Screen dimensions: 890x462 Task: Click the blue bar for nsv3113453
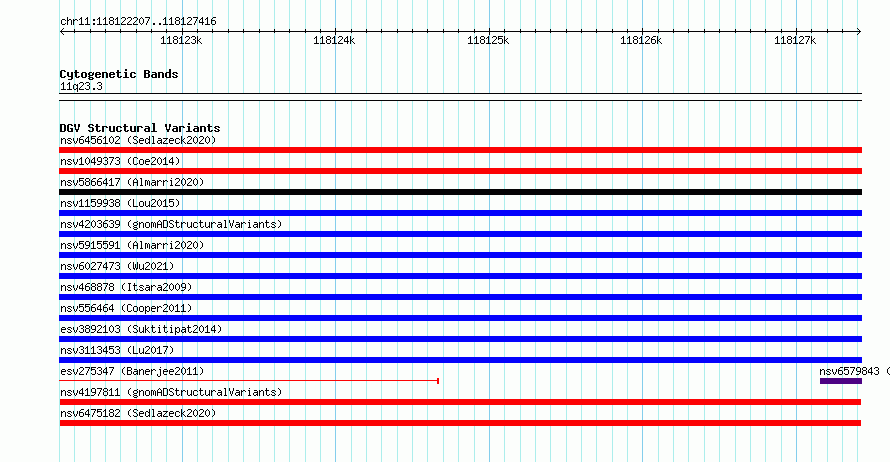[x=460, y=360]
